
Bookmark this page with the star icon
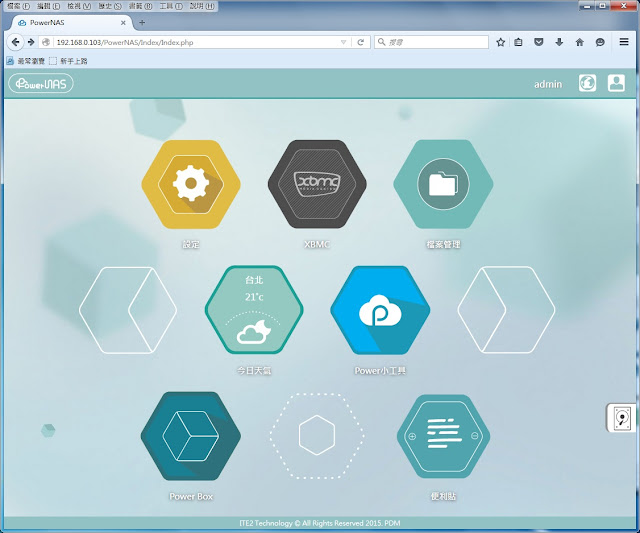(x=500, y=42)
